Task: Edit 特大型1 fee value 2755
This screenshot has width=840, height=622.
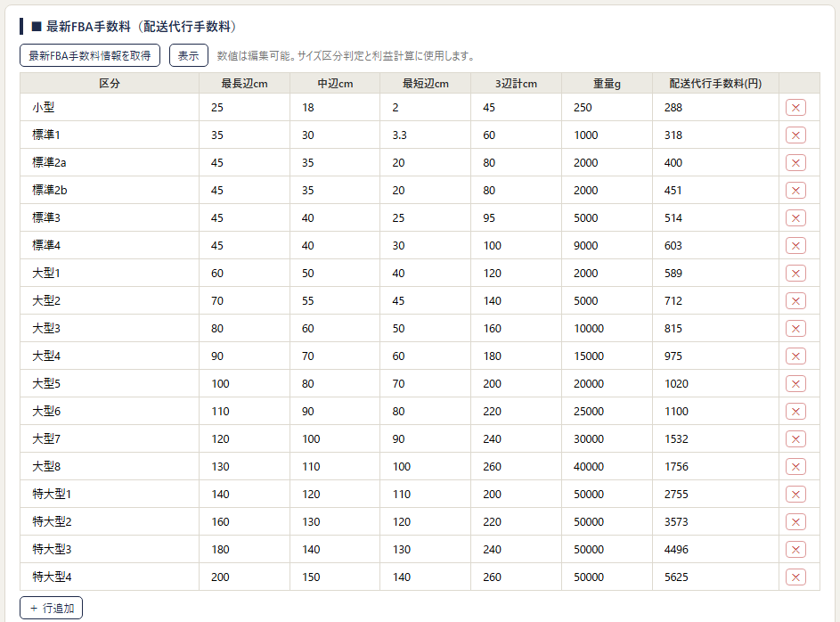Action: coord(715,494)
